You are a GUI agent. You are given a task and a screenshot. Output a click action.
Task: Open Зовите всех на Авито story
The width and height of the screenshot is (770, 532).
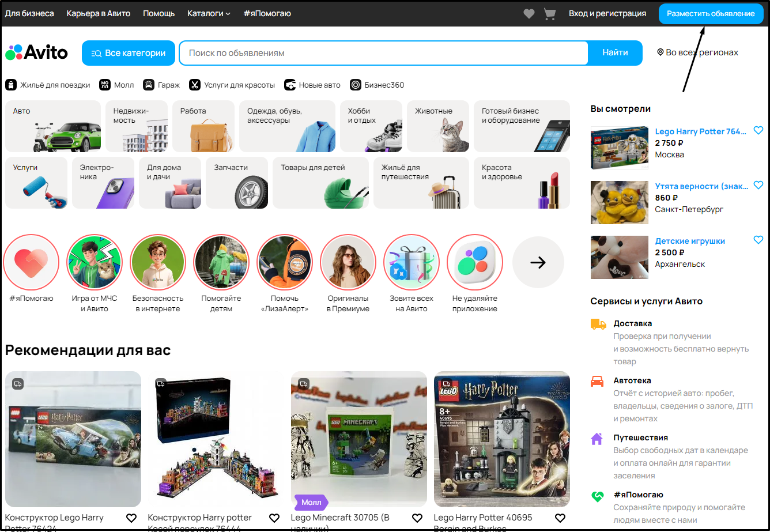412,262
